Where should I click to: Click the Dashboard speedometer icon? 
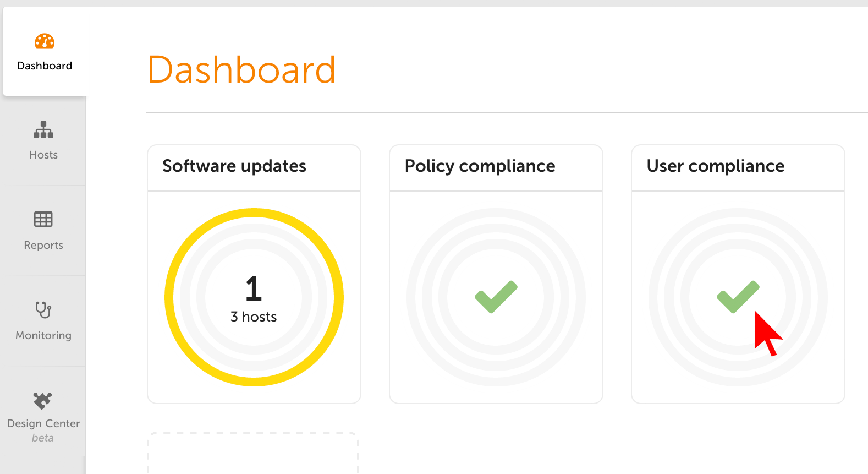(x=45, y=41)
